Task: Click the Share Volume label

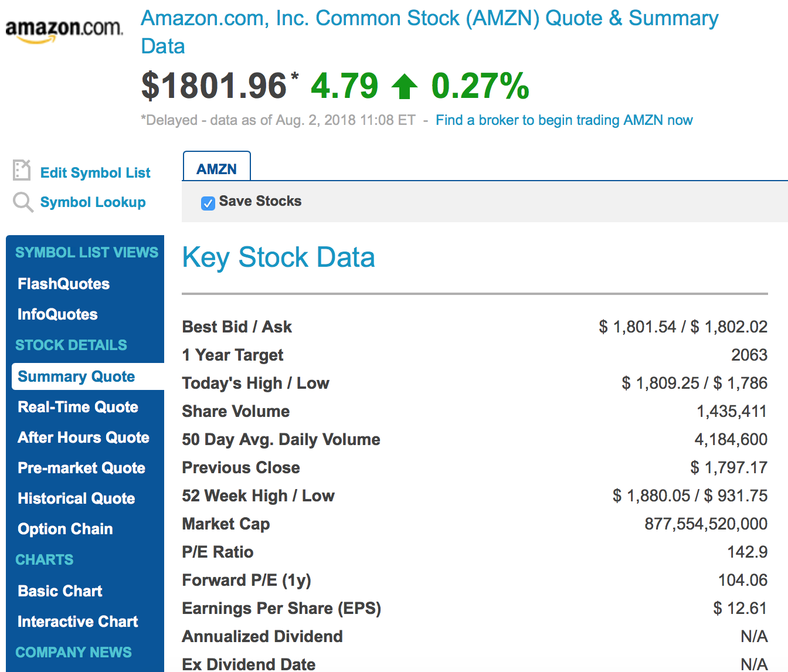Action: click(x=236, y=411)
